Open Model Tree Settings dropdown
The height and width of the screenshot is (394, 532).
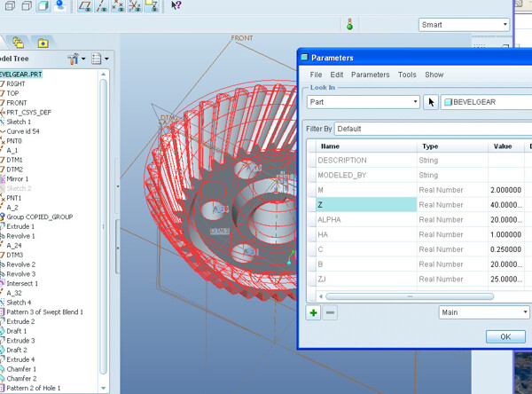click(x=76, y=59)
